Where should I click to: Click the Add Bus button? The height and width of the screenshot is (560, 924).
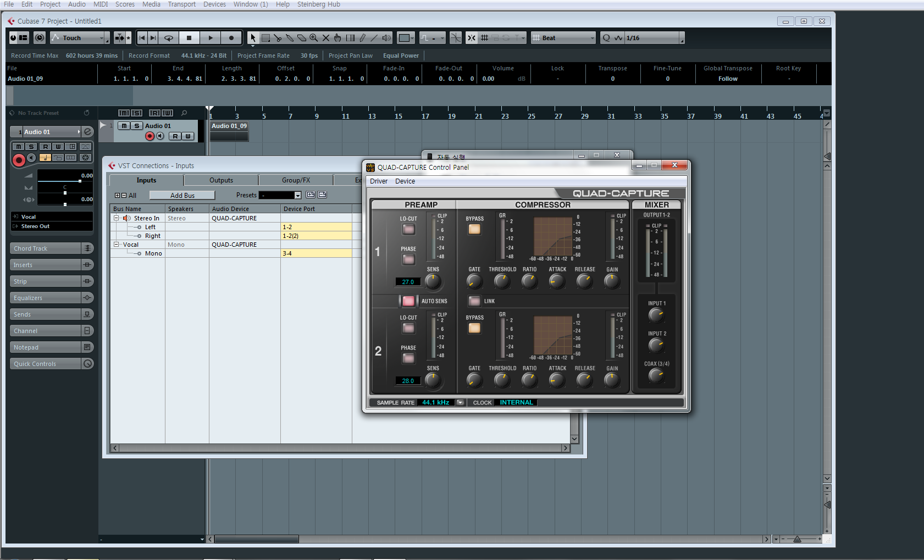pyautogui.click(x=182, y=195)
